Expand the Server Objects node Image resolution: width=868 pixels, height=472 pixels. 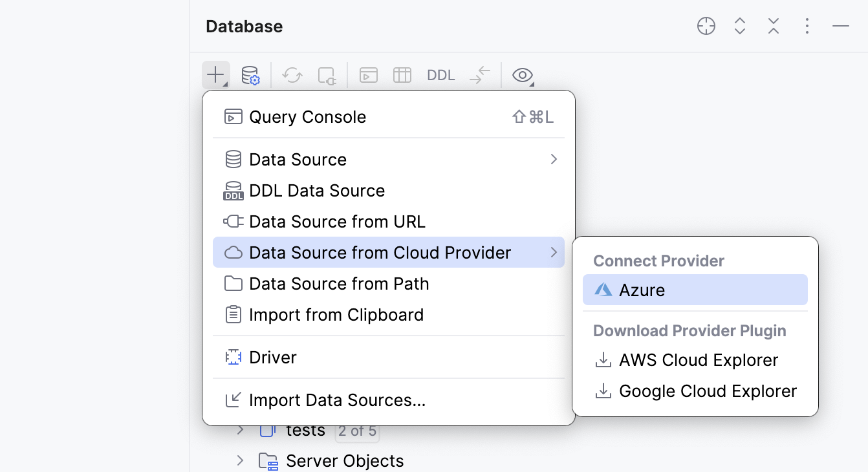pos(241,460)
